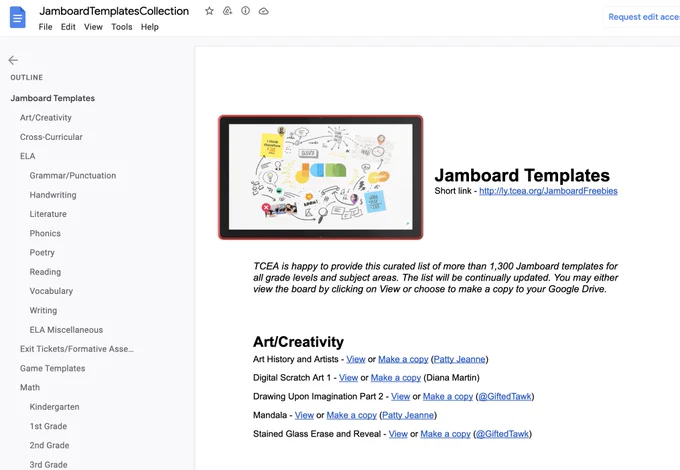680x470 pixels.
Task: Make a copy of Art History and Artists
Action: [x=403, y=359]
